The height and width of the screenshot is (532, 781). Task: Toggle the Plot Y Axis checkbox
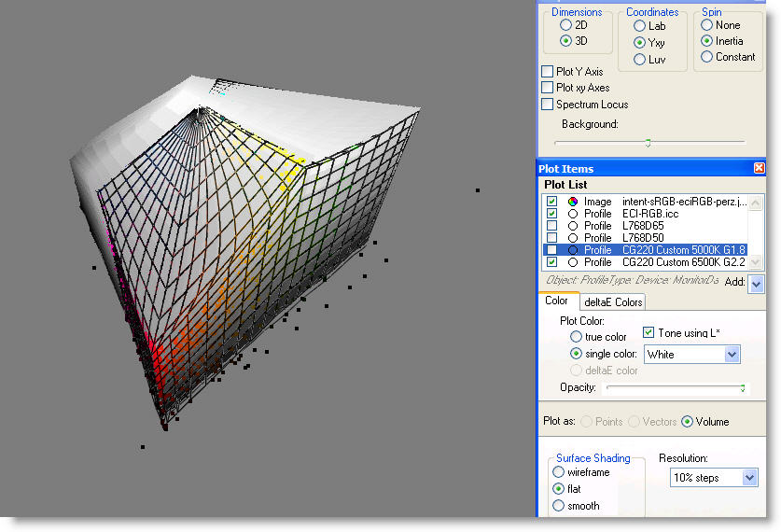click(548, 72)
